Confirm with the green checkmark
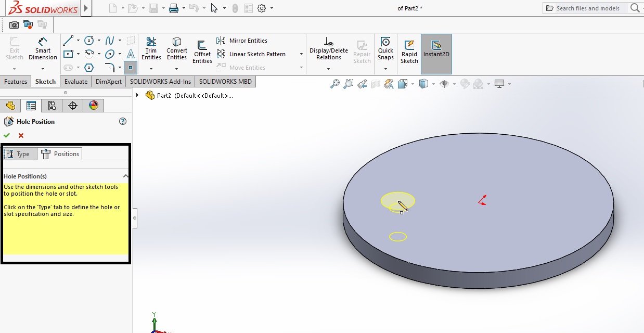This screenshot has height=333, width=644. pyautogui.click(x=7, y=135)
